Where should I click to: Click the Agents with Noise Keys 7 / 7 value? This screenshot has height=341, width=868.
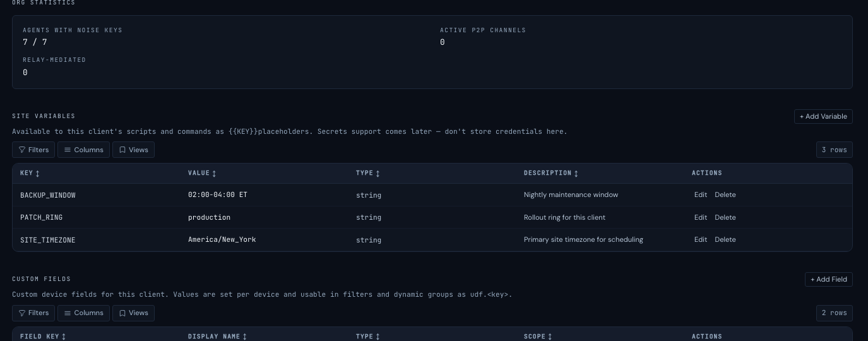(x=35, y=42)
